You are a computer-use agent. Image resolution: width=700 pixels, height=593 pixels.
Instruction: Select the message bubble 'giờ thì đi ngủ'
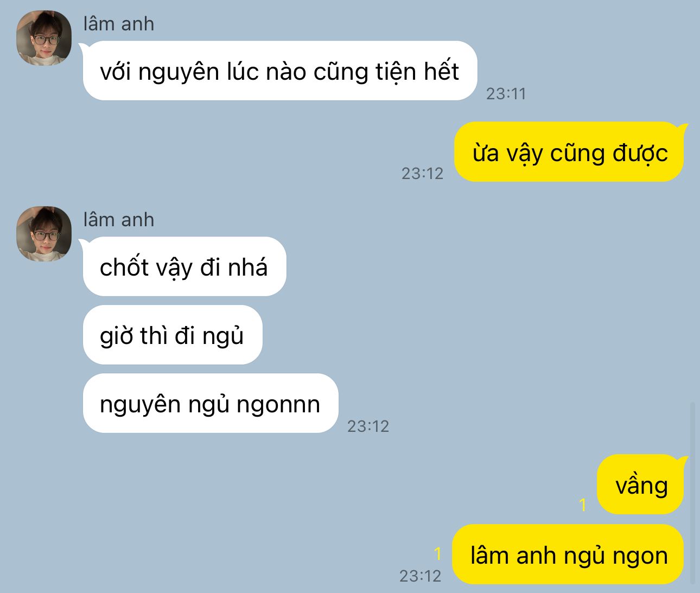click(173, 335)
